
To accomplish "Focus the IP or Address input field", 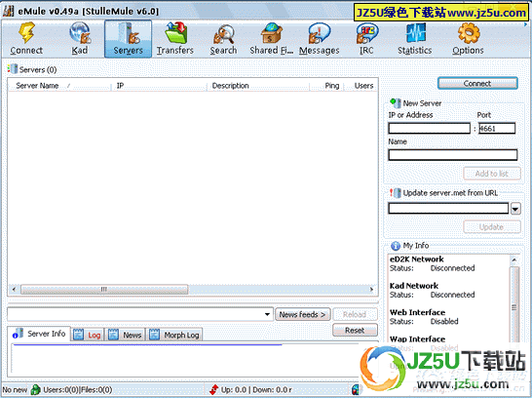I will 429,129.
